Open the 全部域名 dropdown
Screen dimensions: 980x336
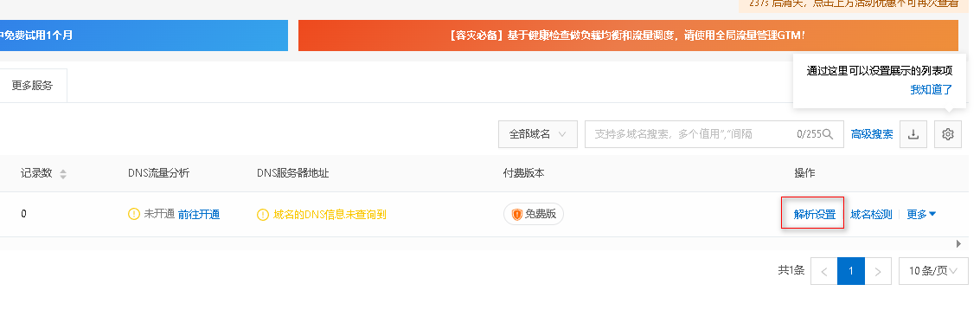[537, 134]
